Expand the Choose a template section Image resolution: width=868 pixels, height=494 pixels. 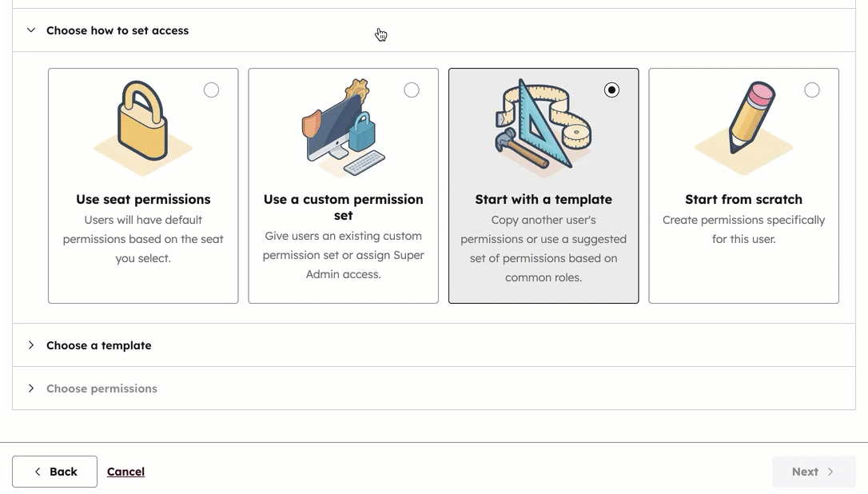pos(30,345)
